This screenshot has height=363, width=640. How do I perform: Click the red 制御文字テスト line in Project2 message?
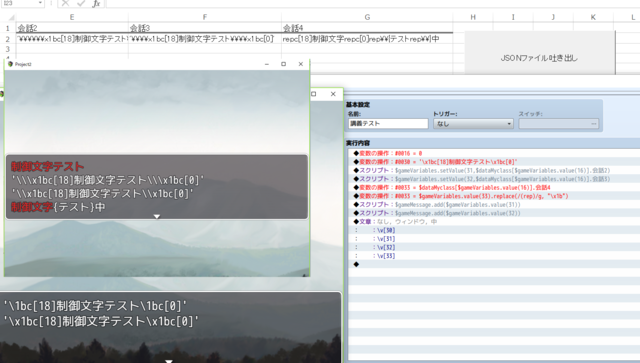pos(47,167)
